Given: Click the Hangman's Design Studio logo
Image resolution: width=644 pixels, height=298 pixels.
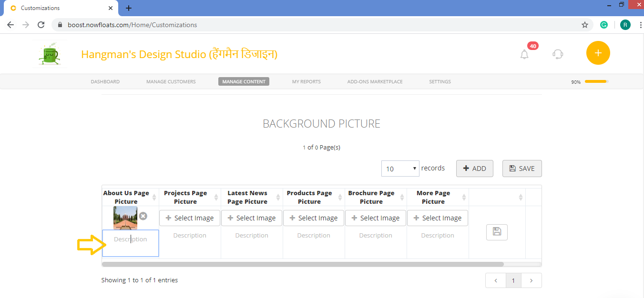Looking at the screenshot, I should click(50, 53).
